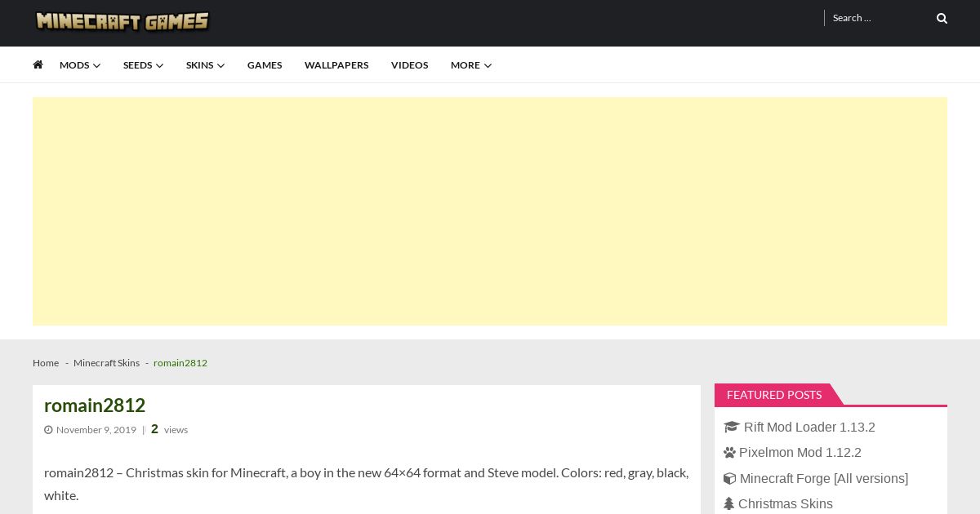980x514 pixels.
Task: Click the tree icon beside Christmas Skins
Action: (x=728, y=504)
